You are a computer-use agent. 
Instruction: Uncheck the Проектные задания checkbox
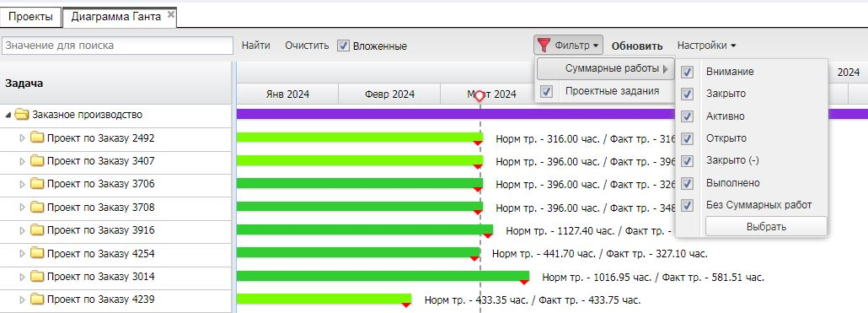click(x=546, y=91)
